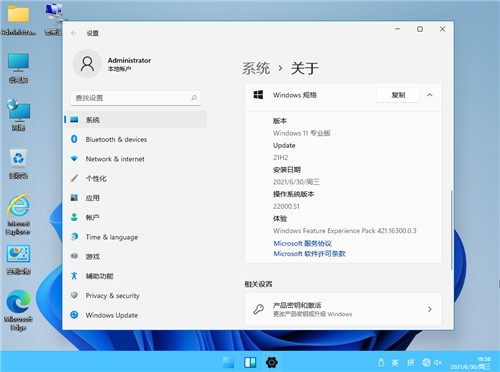The image size is (500, 372).
Task: Click the USB device tray icon
Action: 381,362
